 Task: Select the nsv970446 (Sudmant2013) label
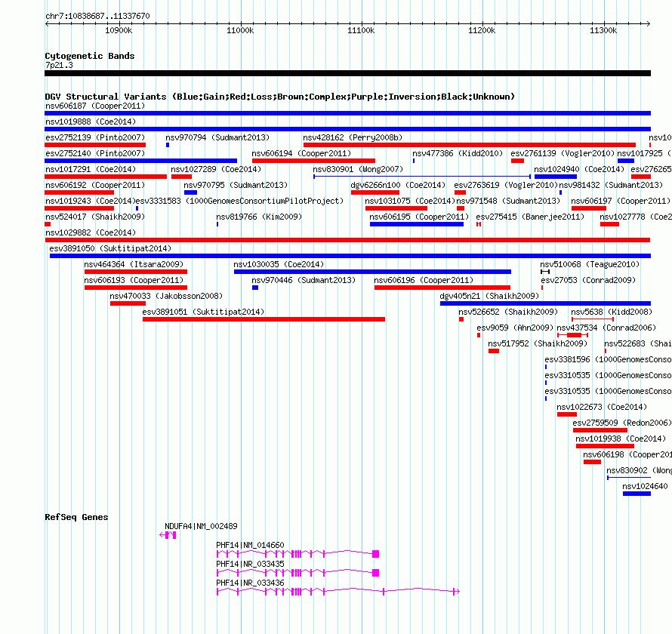coord(304,280)
